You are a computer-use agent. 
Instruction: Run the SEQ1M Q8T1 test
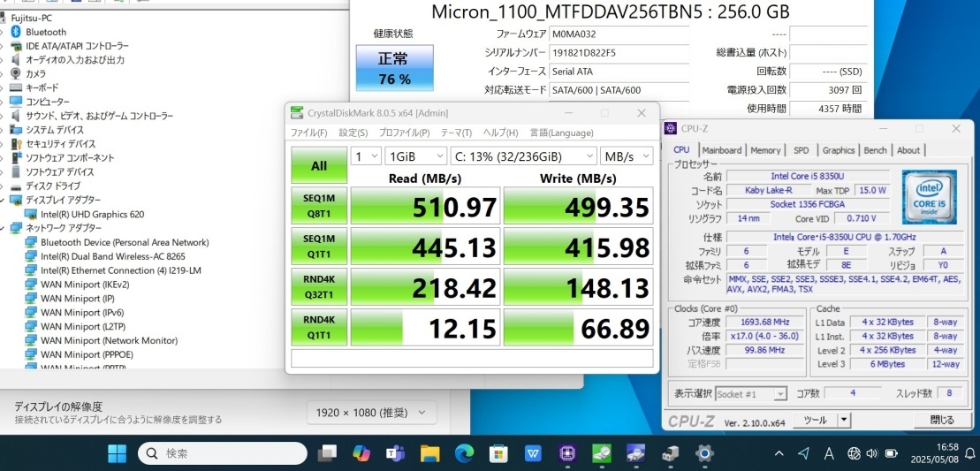[319, 206]
